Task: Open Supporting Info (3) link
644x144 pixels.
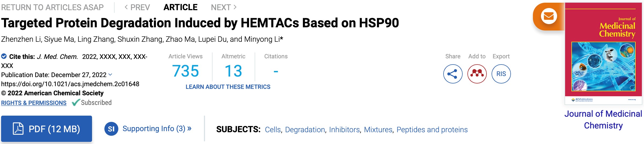Action: tap(157, 129)
